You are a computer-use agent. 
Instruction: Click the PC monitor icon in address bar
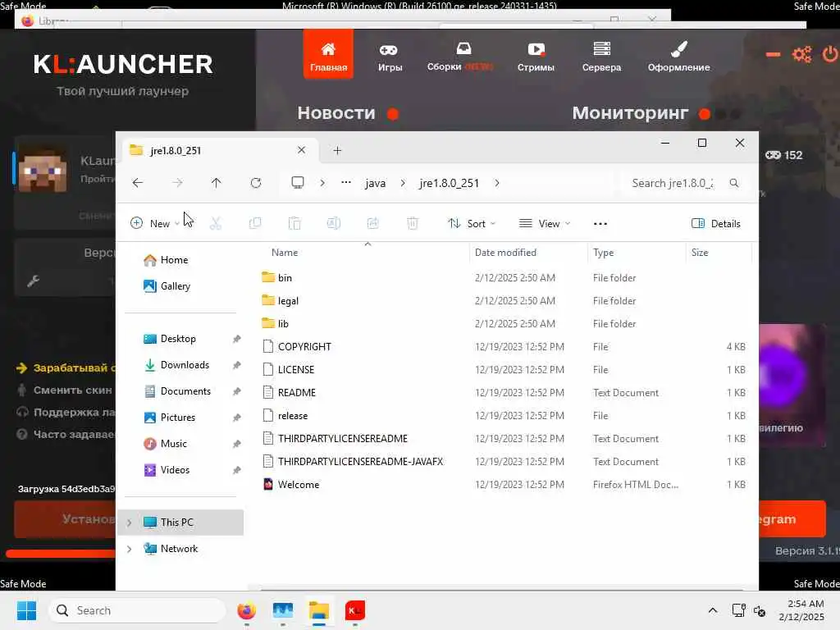point(297,183)
